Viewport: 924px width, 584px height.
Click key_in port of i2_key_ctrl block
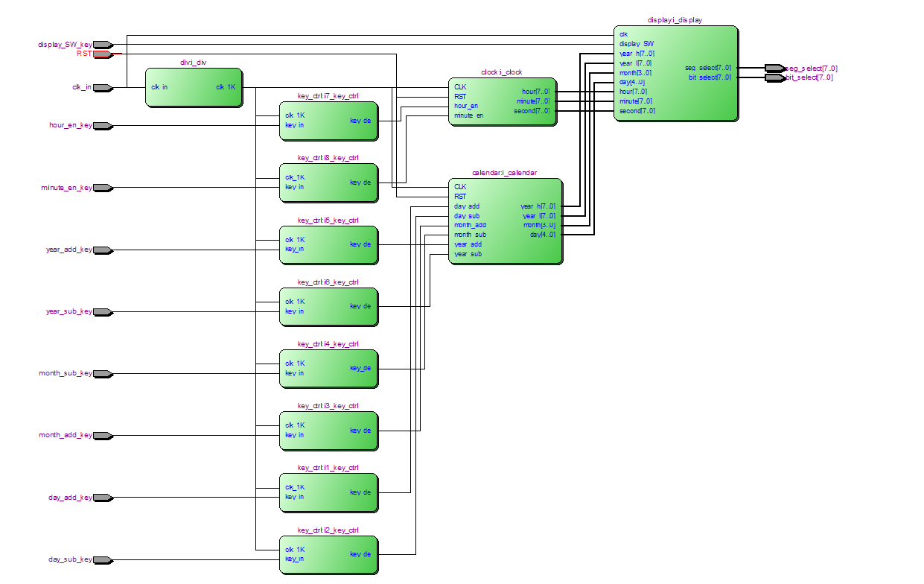point(294,559)
